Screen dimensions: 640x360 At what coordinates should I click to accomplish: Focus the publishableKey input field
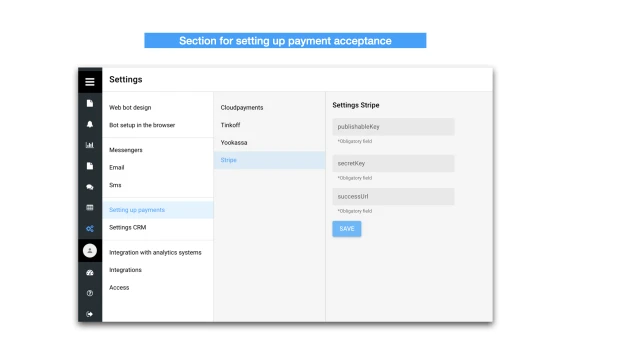(393, 127)
